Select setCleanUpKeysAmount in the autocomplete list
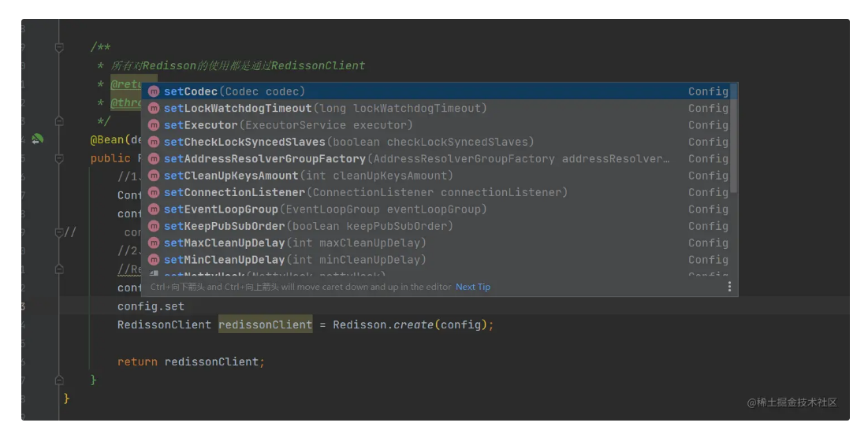 click(x=308, y=176)
